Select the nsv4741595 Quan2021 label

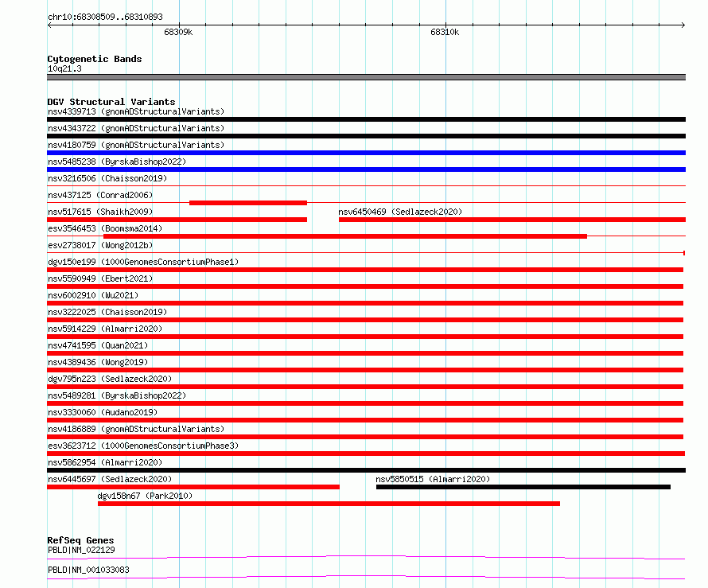point(98,345)
